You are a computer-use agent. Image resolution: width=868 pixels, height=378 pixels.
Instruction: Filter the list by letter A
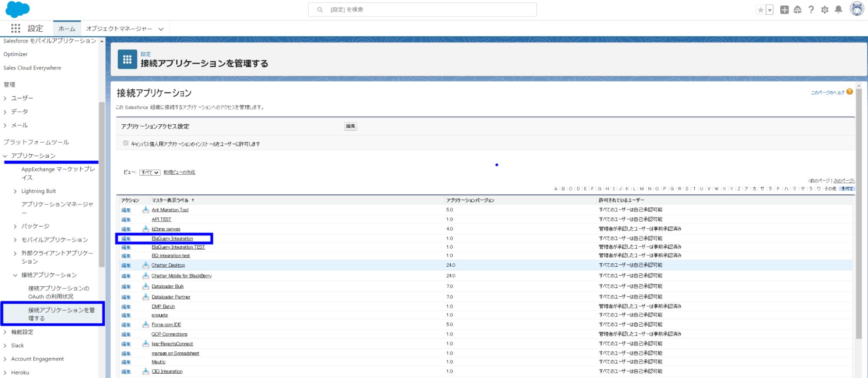[555, 189]
